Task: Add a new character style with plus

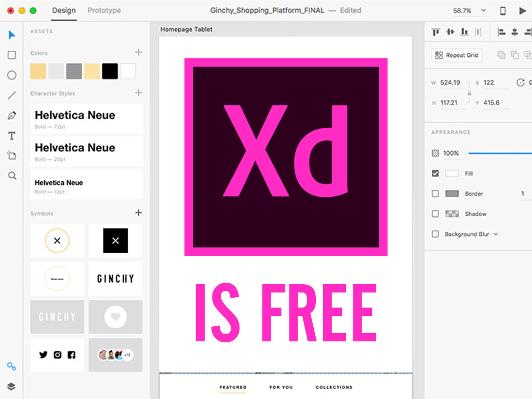Action: [138, 92]
